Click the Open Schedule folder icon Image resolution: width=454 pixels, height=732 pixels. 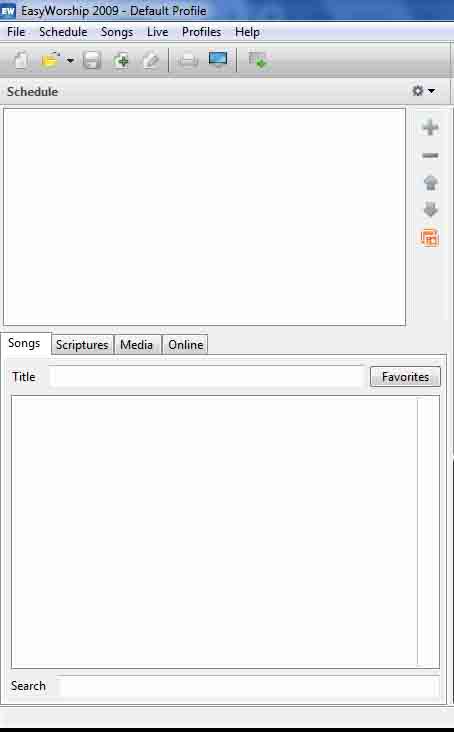(x=50, y=61)
